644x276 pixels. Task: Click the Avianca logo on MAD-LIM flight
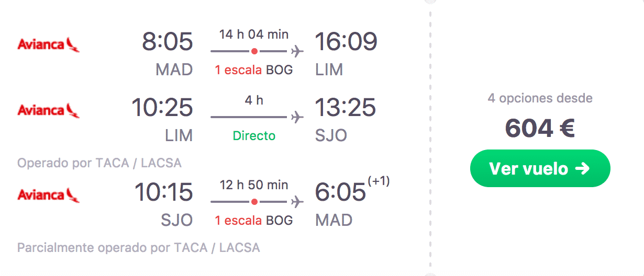pyautogui.click(x=48, y=44)
